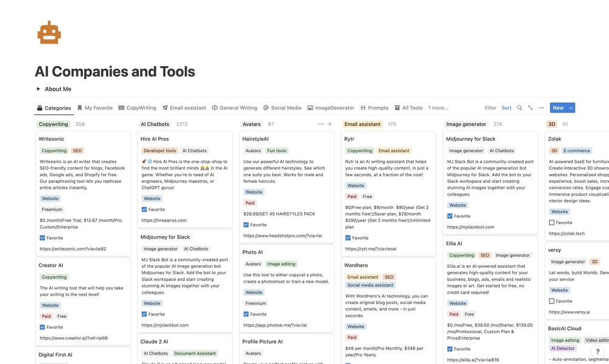Open the search magnifier icon
Screen dimensions: 609x364
point(519,108)
